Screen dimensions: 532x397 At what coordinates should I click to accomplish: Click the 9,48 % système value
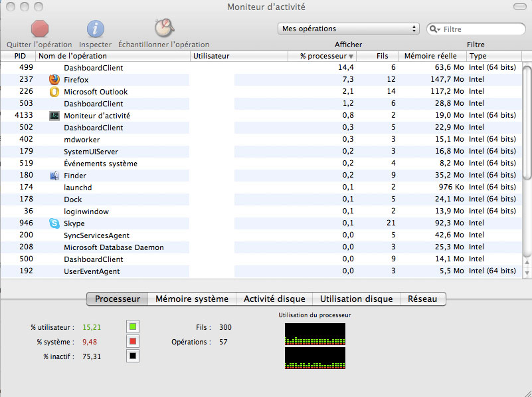[x=90, y=342]
